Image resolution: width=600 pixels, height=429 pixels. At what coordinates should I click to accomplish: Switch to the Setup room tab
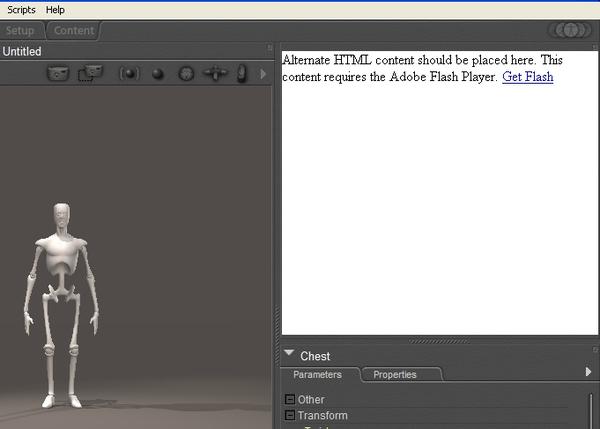pyautogui.click(x=20, y=31)
